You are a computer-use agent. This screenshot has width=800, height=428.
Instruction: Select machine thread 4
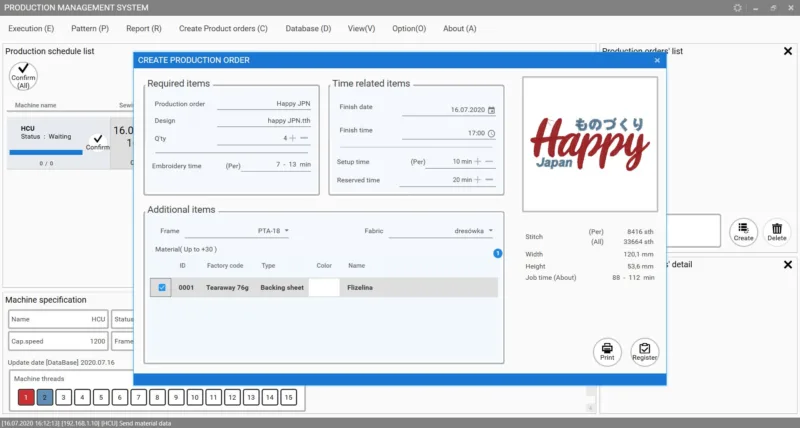point(82,397)
